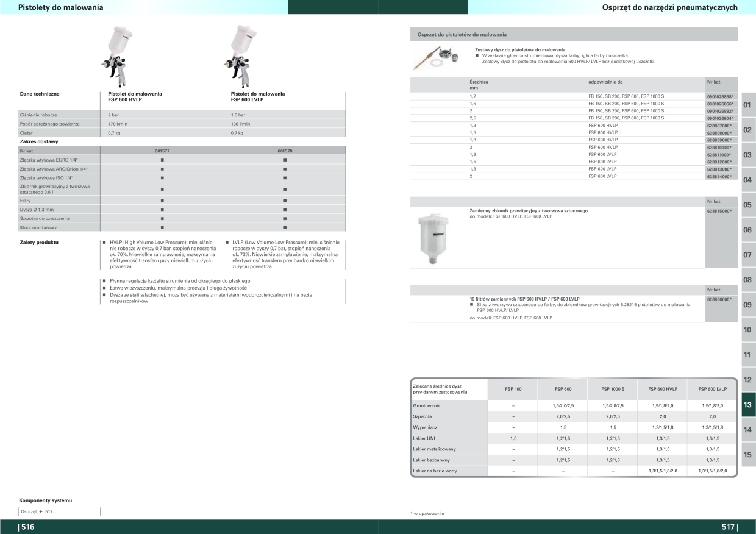Screen dimensions: 756x534
Task: Click the '136 l/min' air consumption value
Action: coord(240,124)
